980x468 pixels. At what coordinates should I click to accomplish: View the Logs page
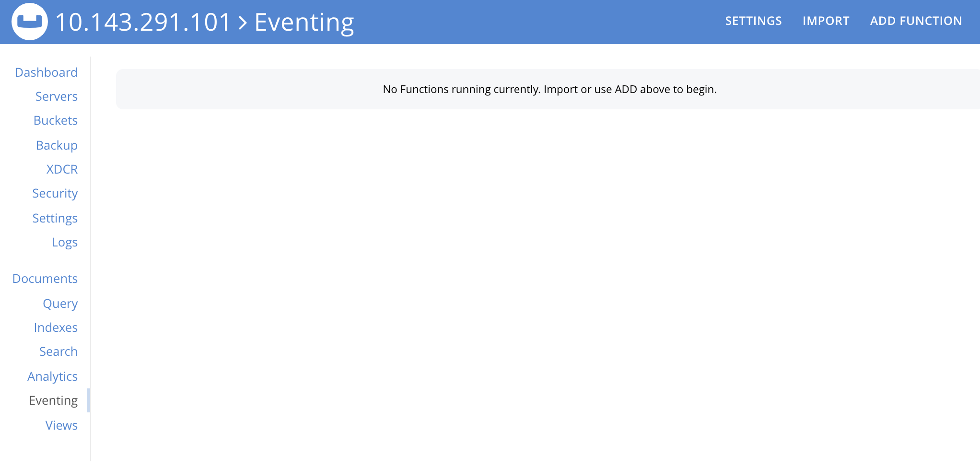pyautogui.click(x=65, y=242)
